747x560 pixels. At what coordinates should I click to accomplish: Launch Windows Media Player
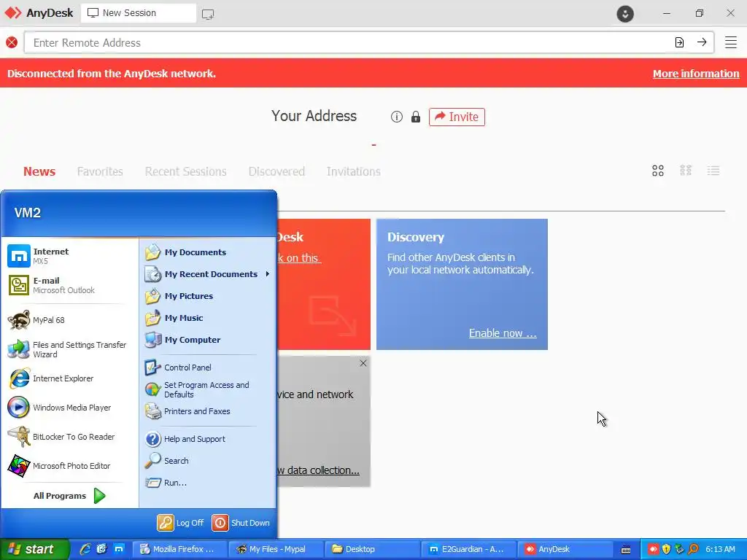[69, 408]
